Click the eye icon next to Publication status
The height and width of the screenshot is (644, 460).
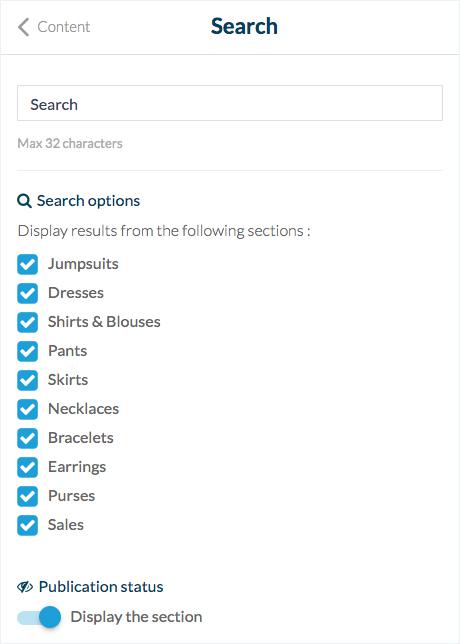pos(25,587)
